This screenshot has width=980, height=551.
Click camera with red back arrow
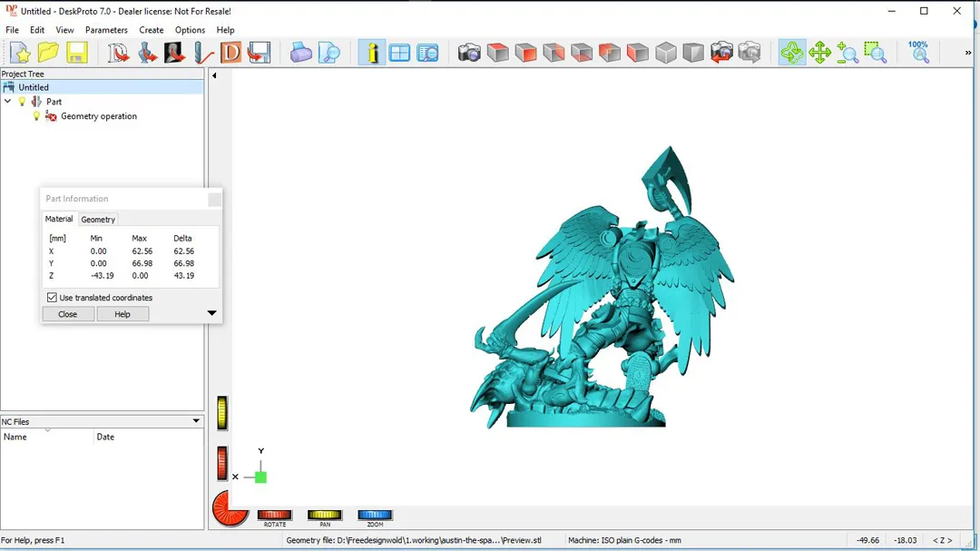721,53
